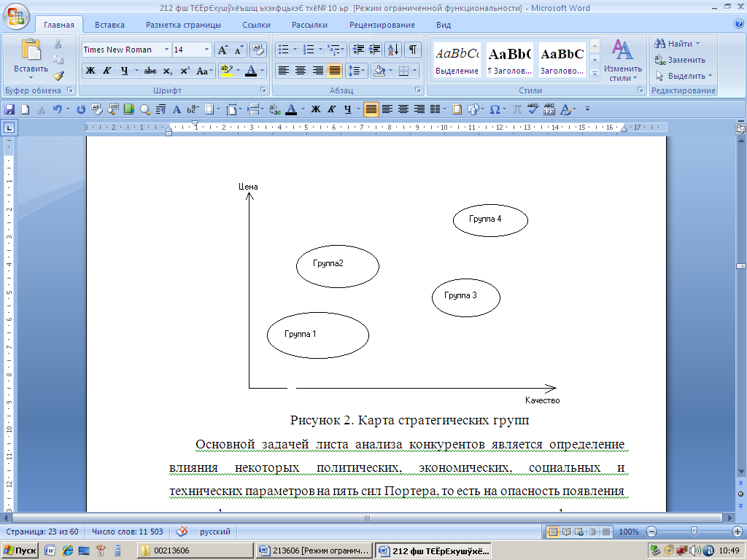The image size is (747, 560).
Task: Toggle Italic (К) in ribbon Font group
Action: [x=107, y=71]
